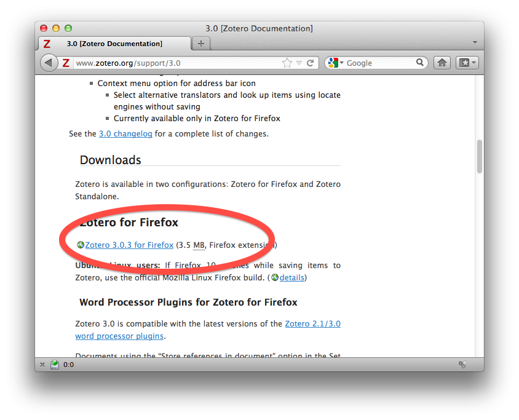The image size is (519, 420).
Task: Click the search magnifier icon
Action: [420, 62]
